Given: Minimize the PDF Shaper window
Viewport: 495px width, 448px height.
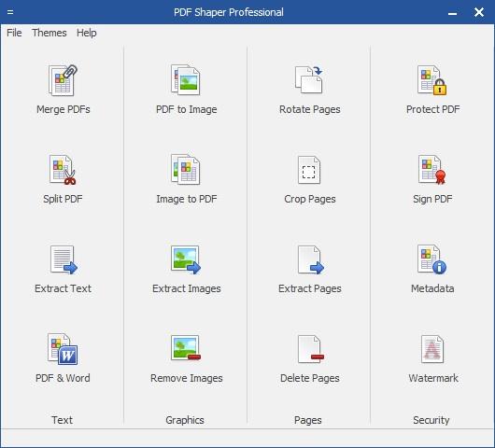Looking at the screenshot, I should click(x=452, y=13).
